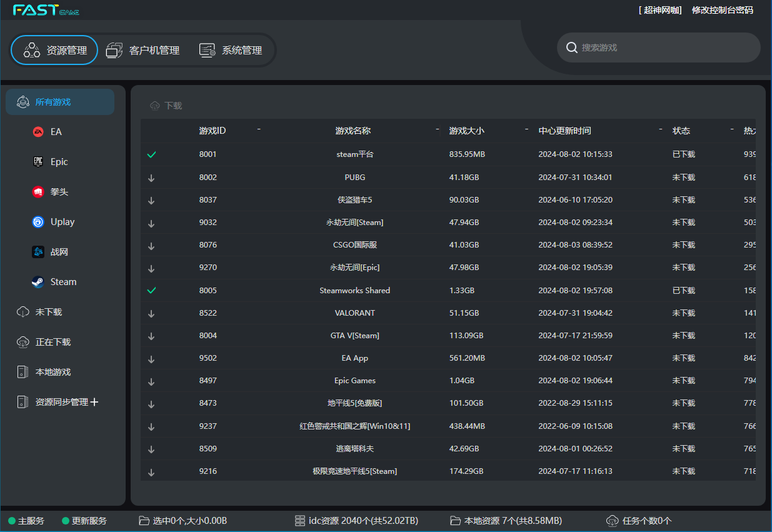Click the download arrow on PUBG row
Viewport: 772px width, 532px height.
coord(151,178)
